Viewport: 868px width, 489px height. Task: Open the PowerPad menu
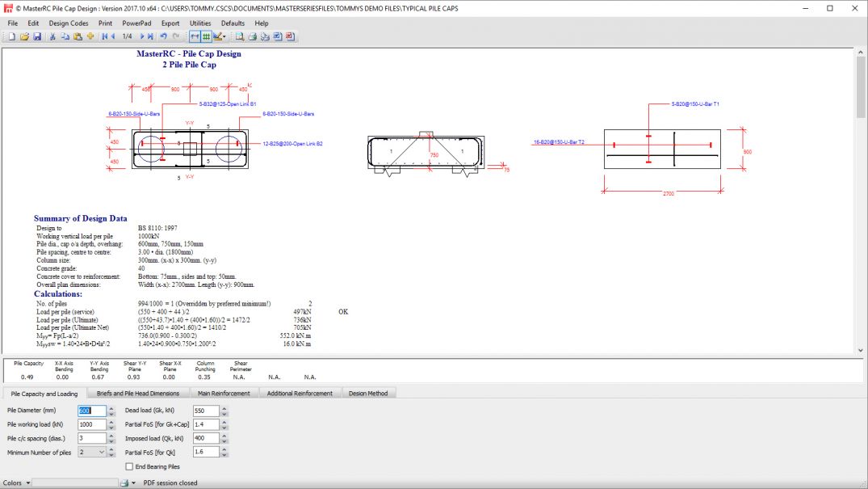136,23
